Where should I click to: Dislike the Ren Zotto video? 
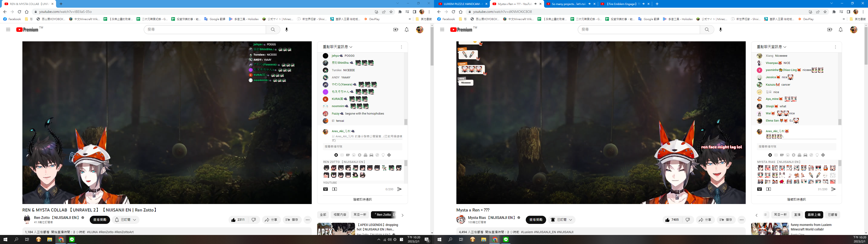click(x=254, y=220)
